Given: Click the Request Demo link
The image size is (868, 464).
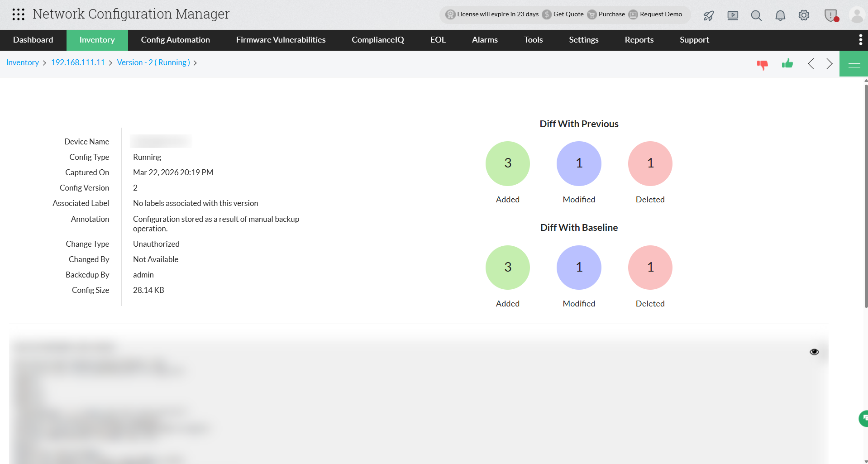Looking at the screenshot, I should [661, 14].
